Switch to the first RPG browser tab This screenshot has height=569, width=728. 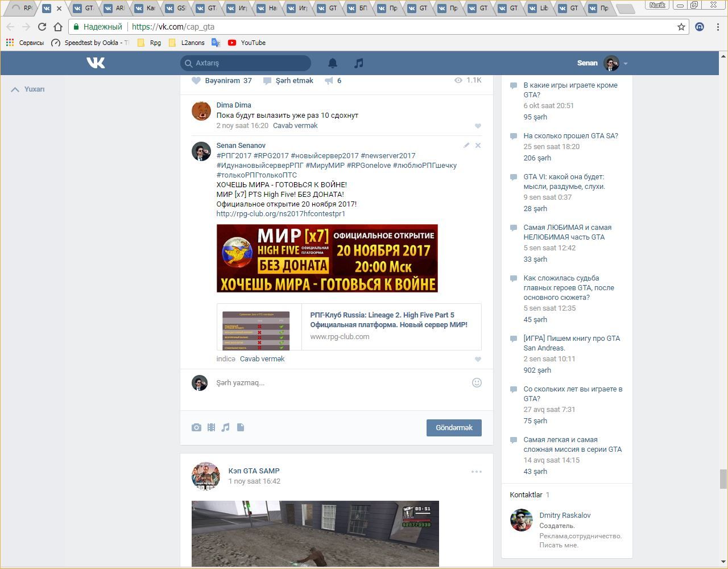[22, 8]
